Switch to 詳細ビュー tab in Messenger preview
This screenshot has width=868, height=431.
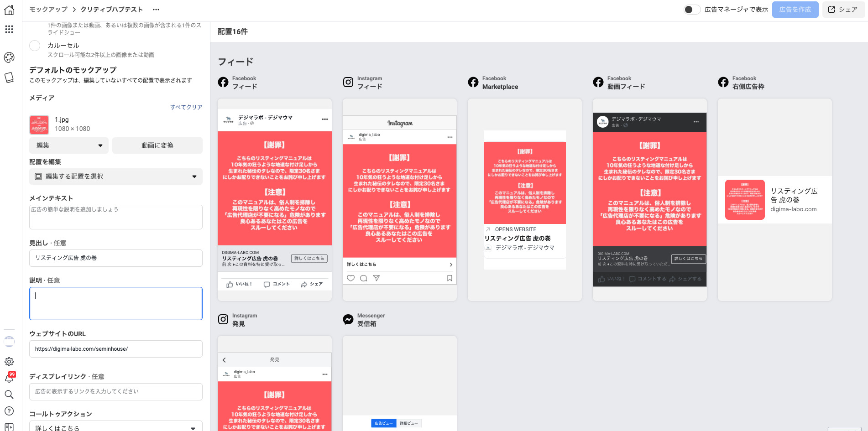pyautogui.click(x=409, y=423)
